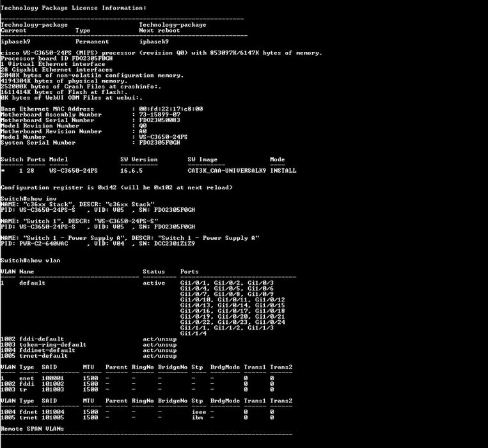Click the 'Processor board ID FDO2305F0GH' line

(x=57, y=58)
